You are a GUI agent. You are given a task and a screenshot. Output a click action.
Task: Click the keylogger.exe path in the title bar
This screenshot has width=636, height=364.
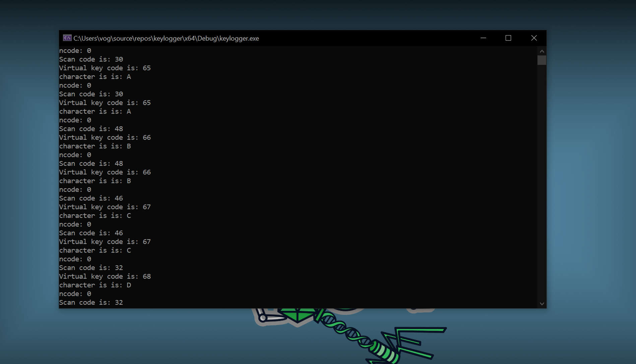166,39
